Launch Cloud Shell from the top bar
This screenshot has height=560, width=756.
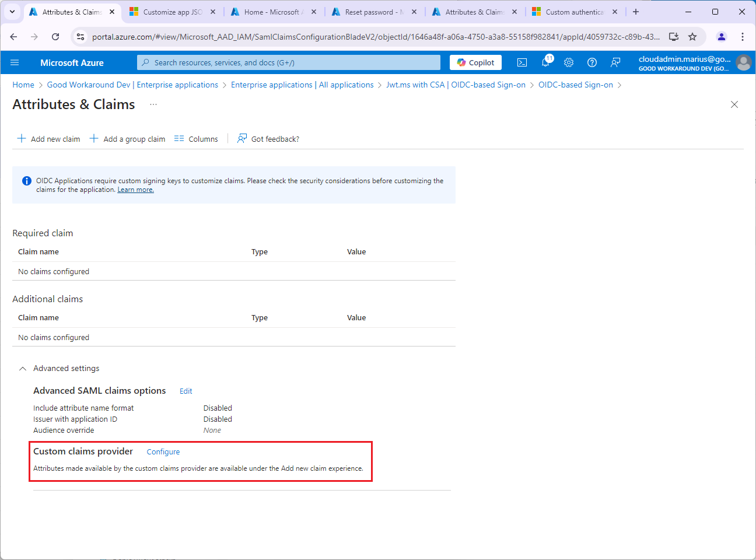point(522,62)
